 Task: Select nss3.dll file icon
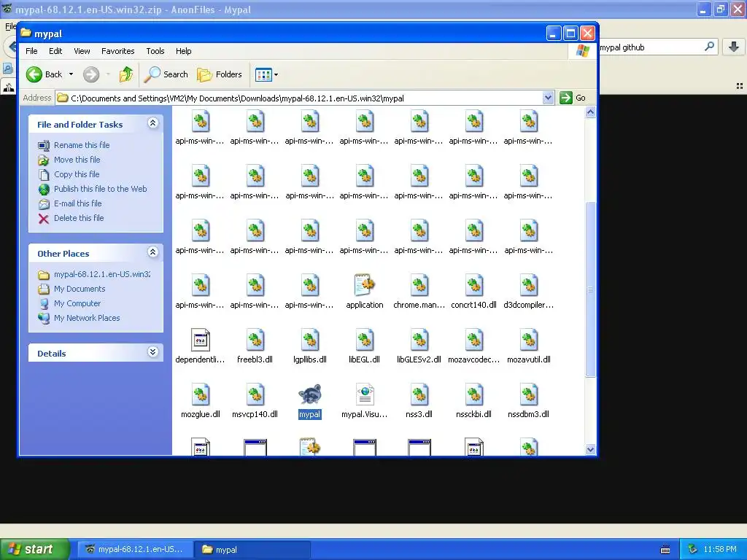pyautogui.click(x=419, y=394)
